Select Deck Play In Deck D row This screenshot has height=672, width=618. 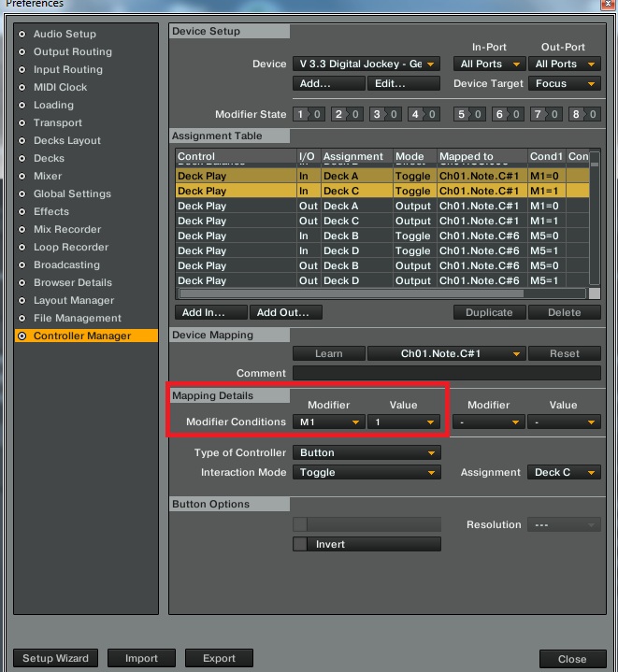pos(382,251)
